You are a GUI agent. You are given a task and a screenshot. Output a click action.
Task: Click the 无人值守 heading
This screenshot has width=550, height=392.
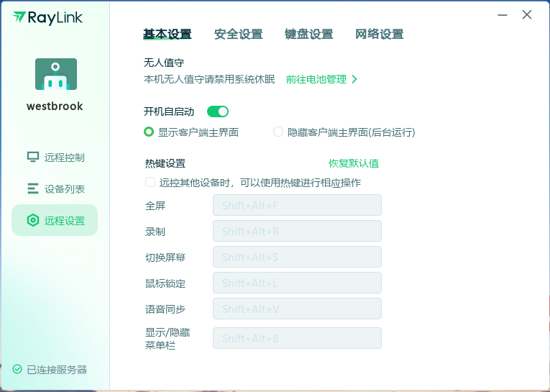164,63
